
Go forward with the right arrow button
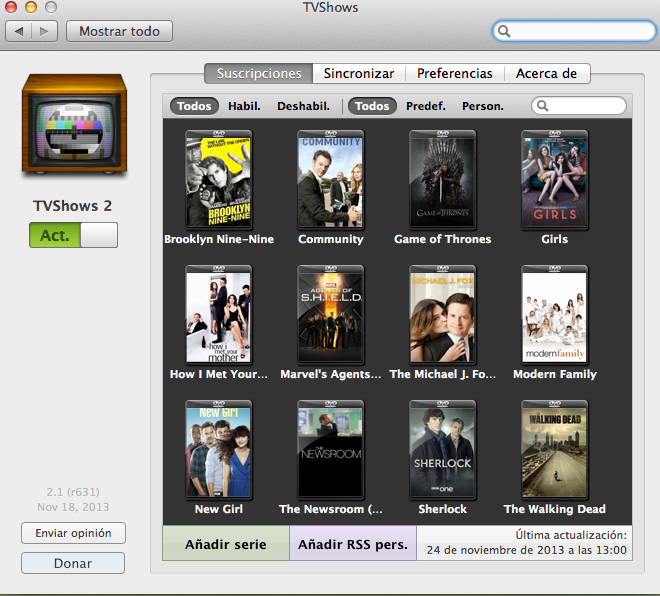tap(44, 31)
